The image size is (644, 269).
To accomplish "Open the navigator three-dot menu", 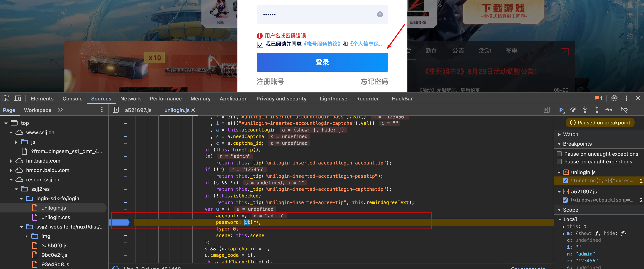I will (x=102, y=110).
